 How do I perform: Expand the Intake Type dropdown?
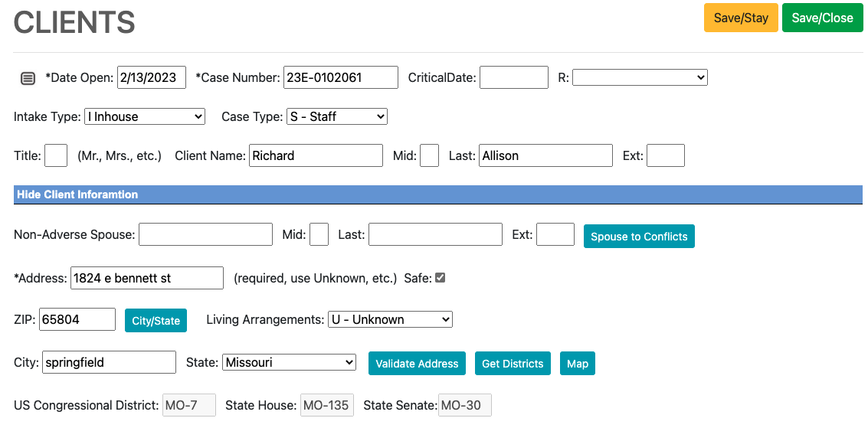(x=145, y=116)
